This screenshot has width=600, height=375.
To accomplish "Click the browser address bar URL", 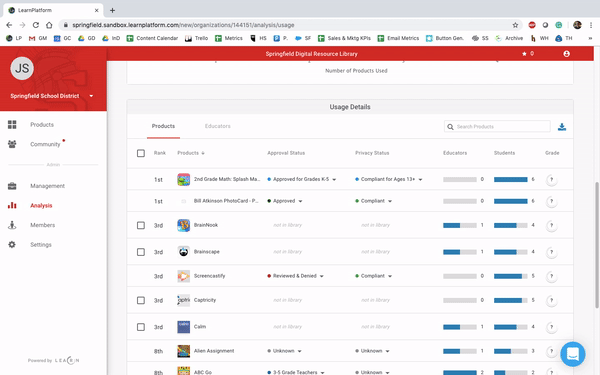I will point(183,25).
